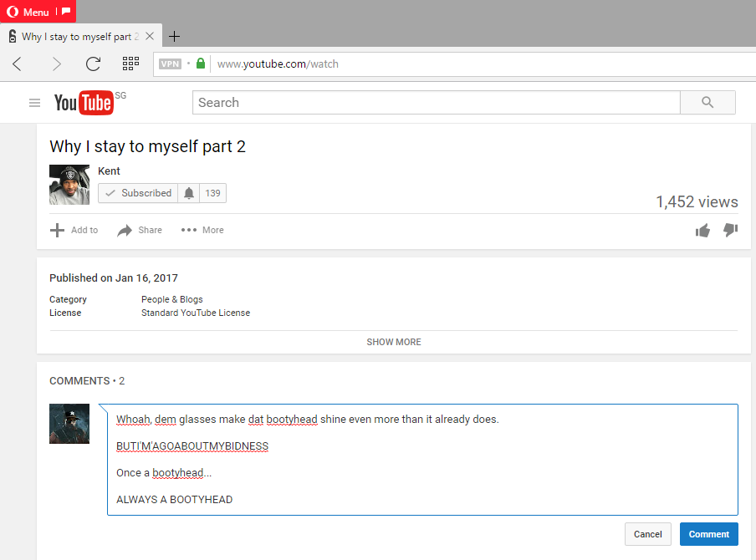Viewport: 756px width, 560px height.
Task: Open Kent's channel avatar thumbnail
Action: (x=69, y=185)
